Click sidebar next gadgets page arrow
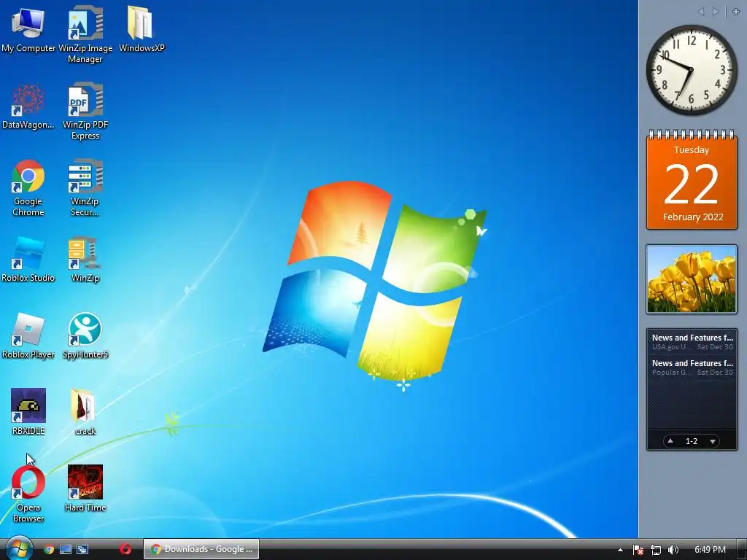This screenshot has width=747, height=560. (715, 12)
